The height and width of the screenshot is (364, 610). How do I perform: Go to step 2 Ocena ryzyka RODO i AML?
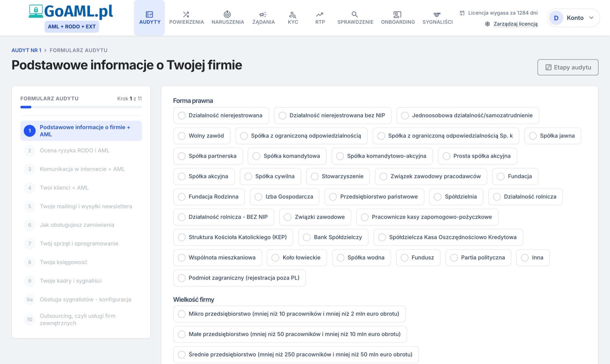[x=81, y=151]
